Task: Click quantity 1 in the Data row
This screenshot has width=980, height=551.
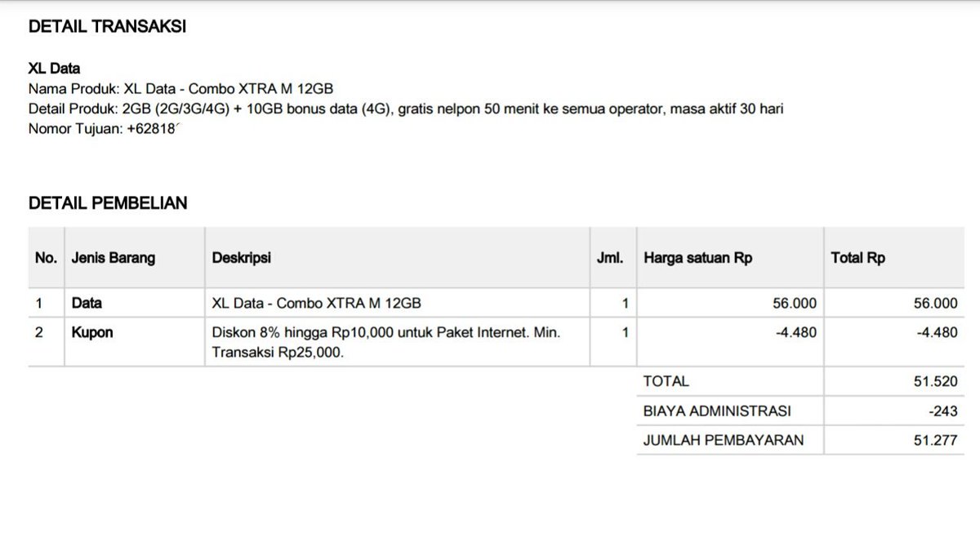Action: tap(625, 304)
